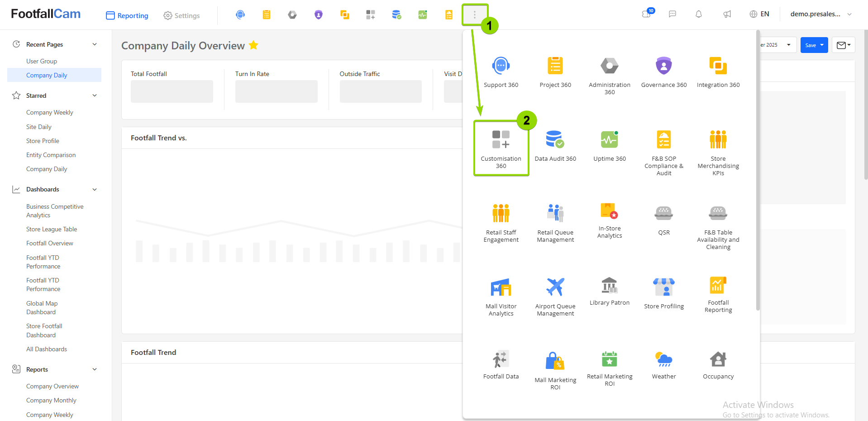Open Project 360 from the apps grid
Screen dimensions: 868x421
pyautogui.click(x=555, y=72)
